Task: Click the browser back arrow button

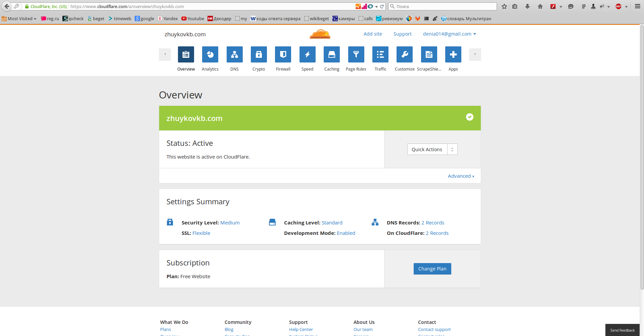Action: (7, 6)
